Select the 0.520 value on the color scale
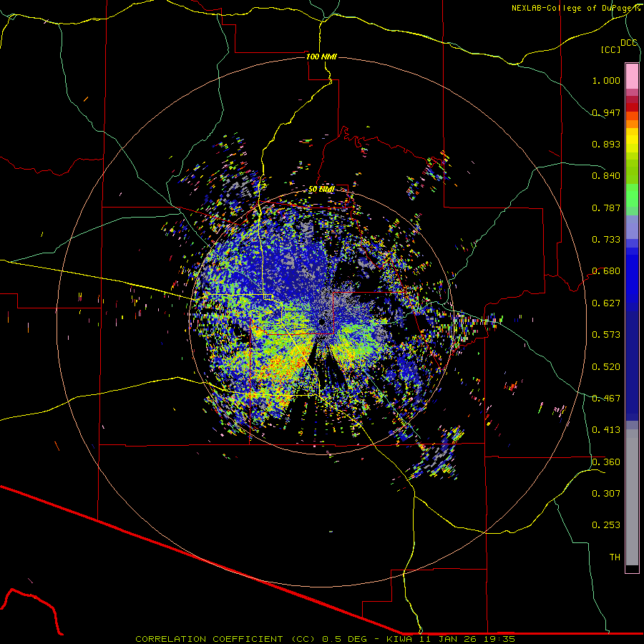 click(606, 367)
